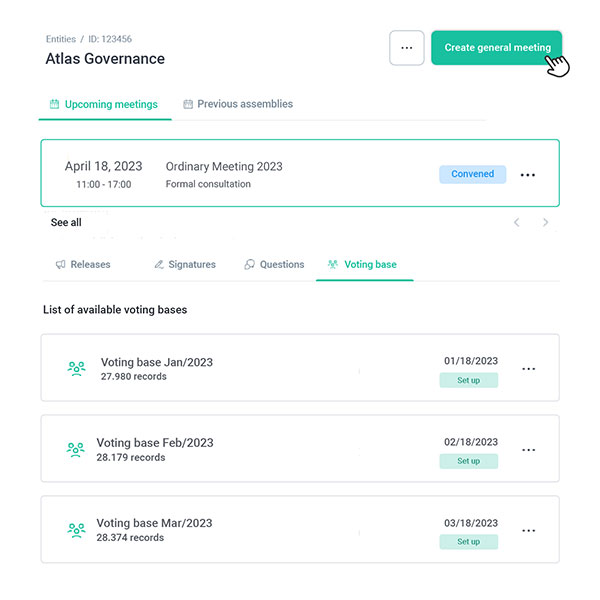Screen dimensions: 600x600
Task: Open the Releases tab
Action: tap(83, 265)
